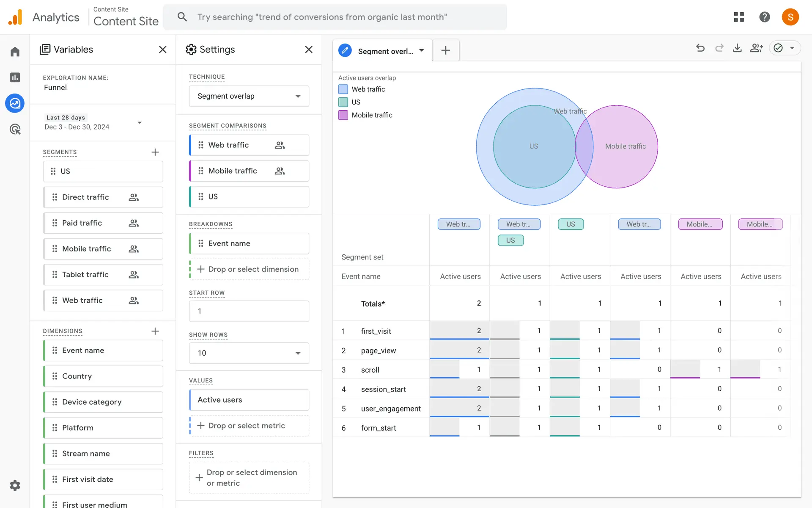Open Advertising in the left sidebar
Screen dimensions: 812x508
(15, 129)
